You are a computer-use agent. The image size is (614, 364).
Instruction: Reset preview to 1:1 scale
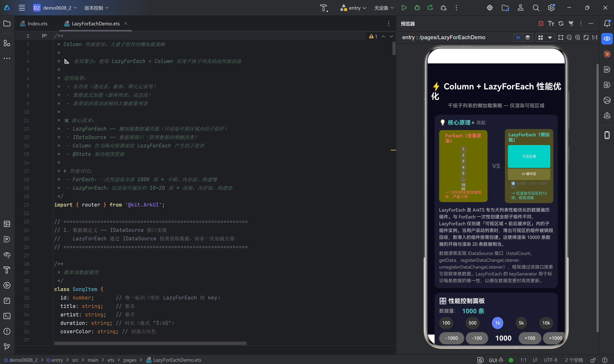[595, 37]
